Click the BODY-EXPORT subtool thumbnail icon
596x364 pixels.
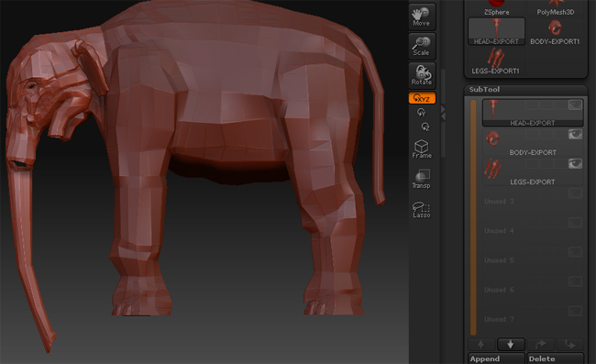point(493,138)
